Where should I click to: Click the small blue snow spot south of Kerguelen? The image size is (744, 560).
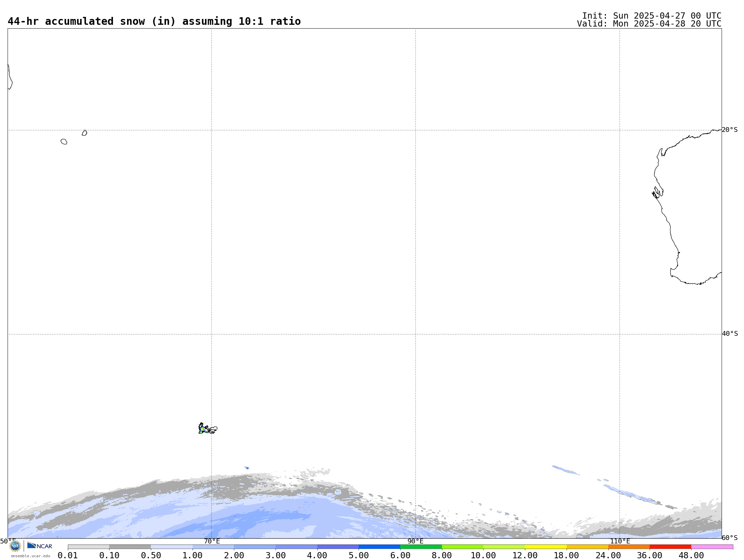pos(247,468)
